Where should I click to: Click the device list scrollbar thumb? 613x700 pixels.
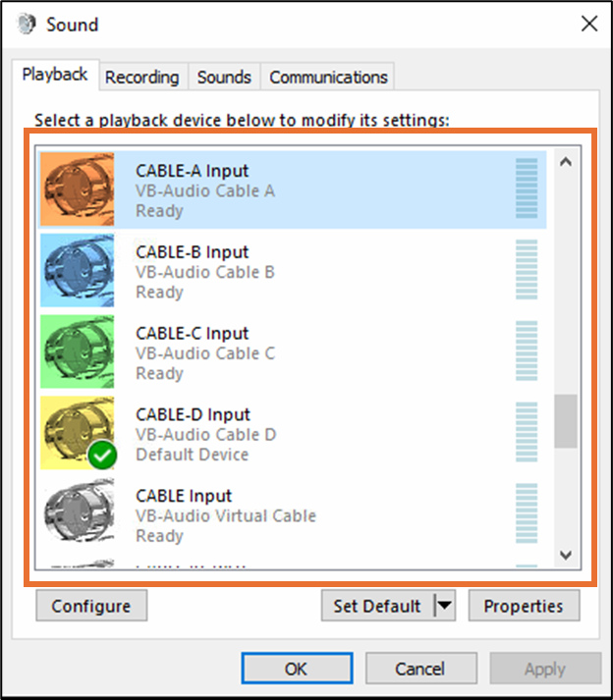pos(566,421)
